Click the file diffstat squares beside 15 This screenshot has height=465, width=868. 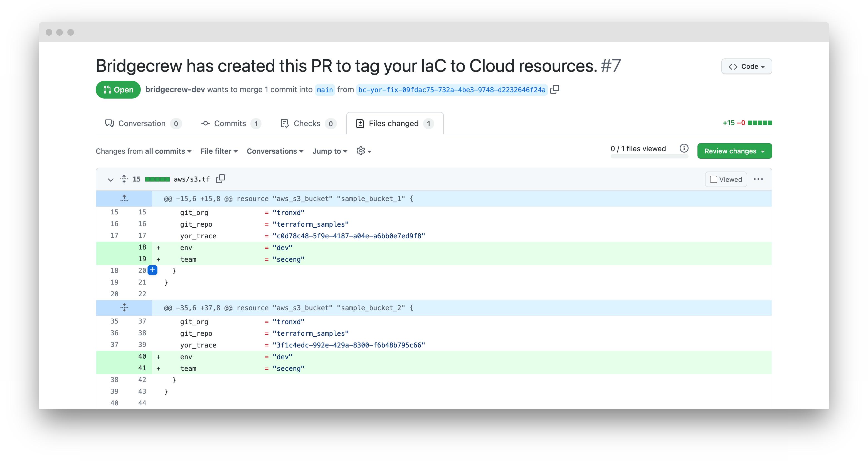pyautogui.click(x=157, y=179)
